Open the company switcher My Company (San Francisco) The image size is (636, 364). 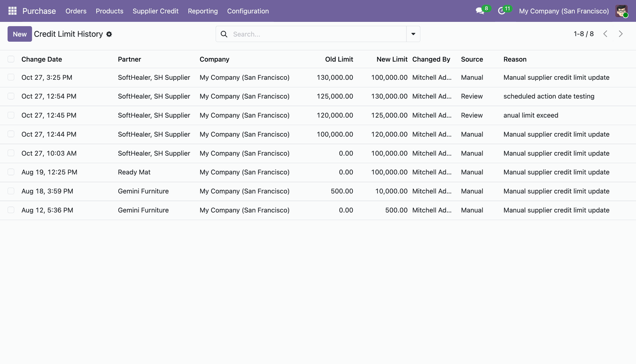click(564, 11)
